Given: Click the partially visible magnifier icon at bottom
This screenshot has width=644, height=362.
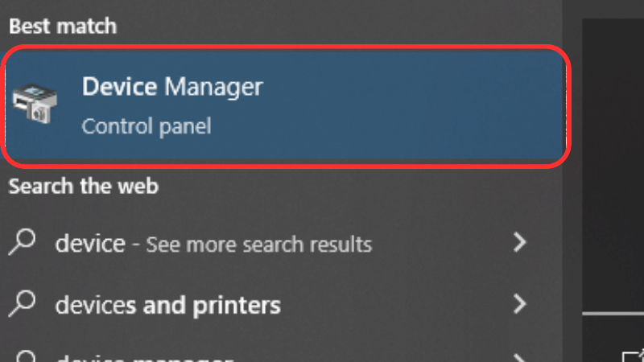Looking at the screenshot, I should [26, 356].
